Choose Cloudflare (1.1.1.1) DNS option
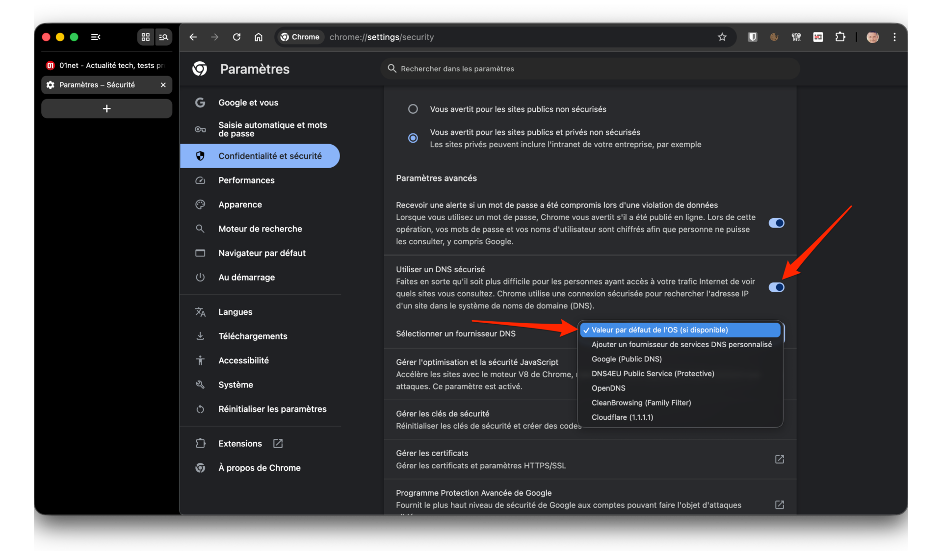942x560 pixels. (x=622, y=417)
